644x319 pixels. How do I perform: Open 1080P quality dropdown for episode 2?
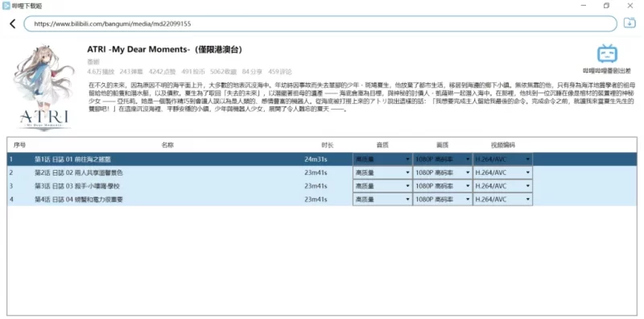(x=443, y=172)
